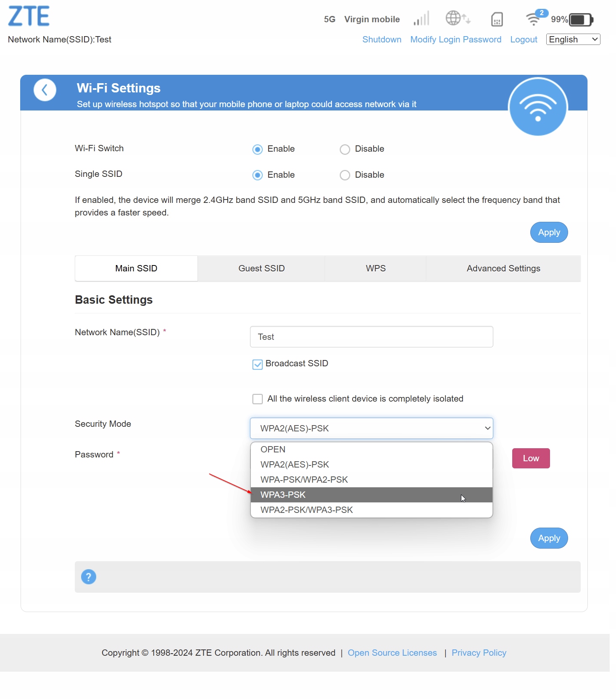Disable the Wi-Fi Switch radio
The width and height of the screenshot is (616, 699).
345,150
